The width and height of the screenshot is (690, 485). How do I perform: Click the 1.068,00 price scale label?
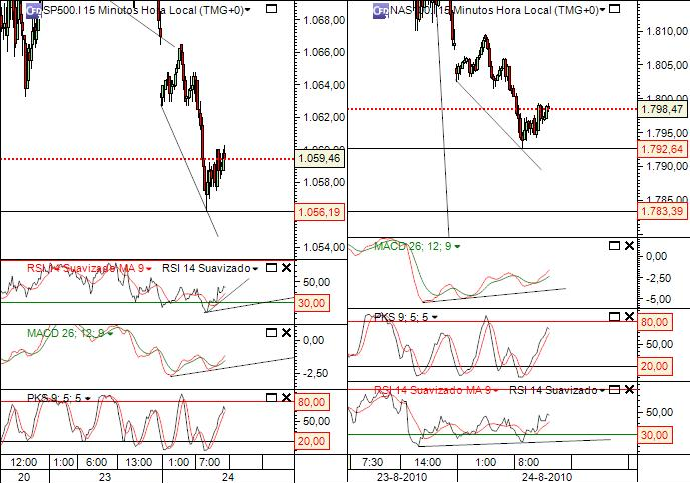[324, 20]
